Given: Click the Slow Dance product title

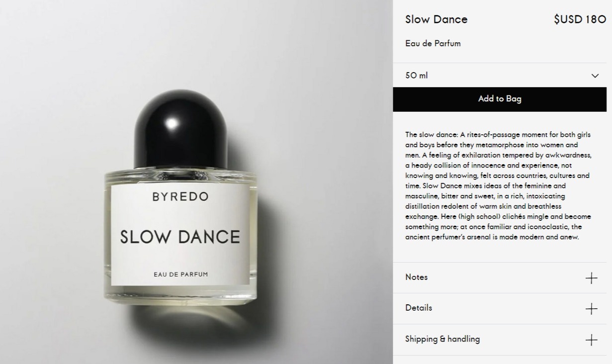Looking at the screenshot, I should click(x=436, y=19).
